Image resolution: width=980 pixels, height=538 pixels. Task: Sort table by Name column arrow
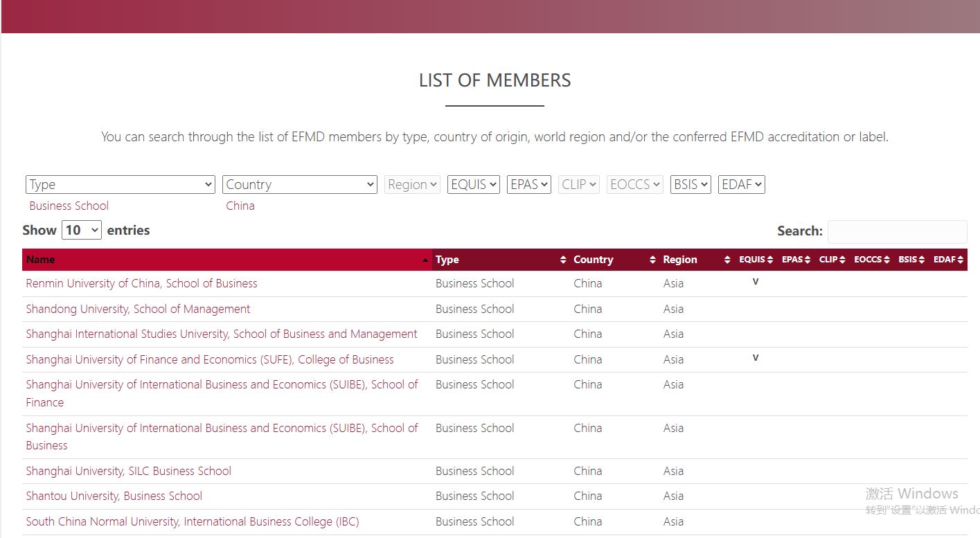425,260
